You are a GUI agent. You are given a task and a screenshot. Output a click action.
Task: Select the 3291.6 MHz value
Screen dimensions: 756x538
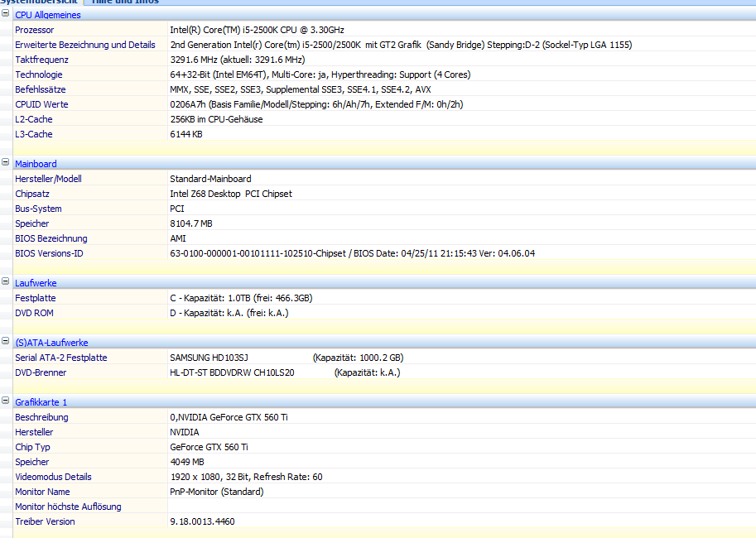click(x=237, y=60)
